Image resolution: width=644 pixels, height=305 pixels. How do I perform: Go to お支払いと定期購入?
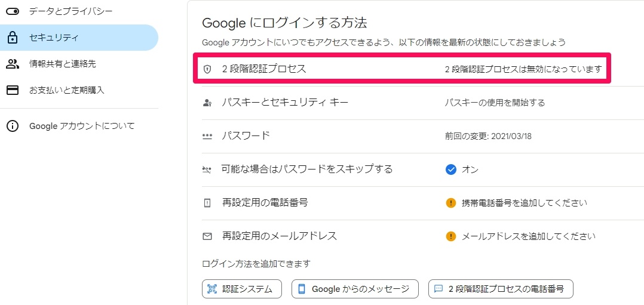[66, 90]
